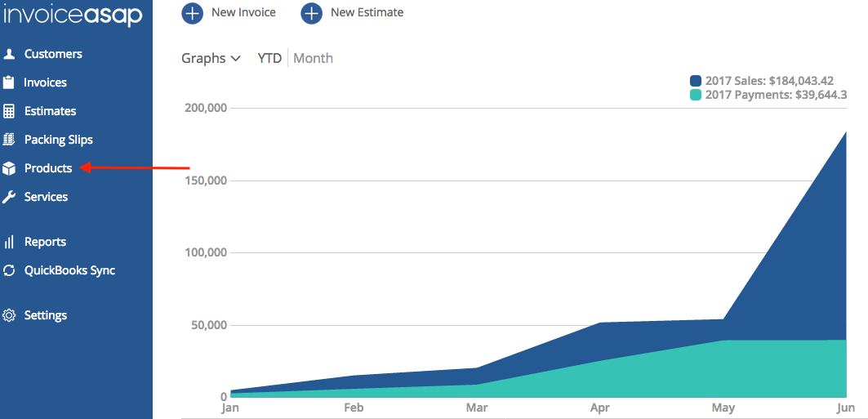Expand the Graphs dropdown
The height and width of the screenshot is (419, 868).
[x=211, y=58]
